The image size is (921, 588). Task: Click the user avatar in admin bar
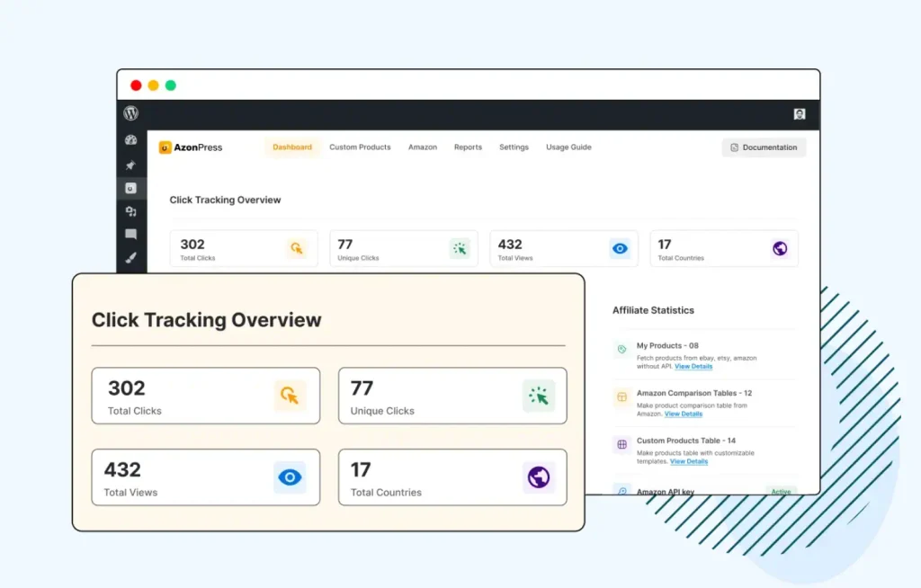click(x=800, y=114)
